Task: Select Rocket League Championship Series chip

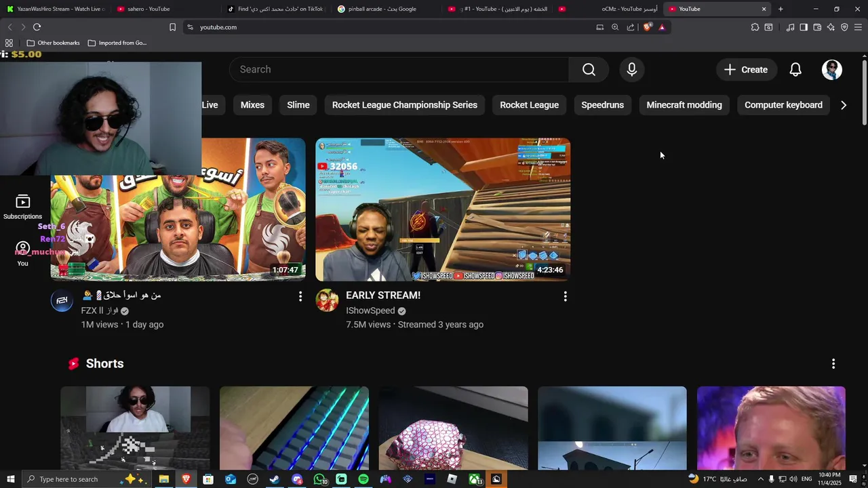Action: pyautogui.click(x=405, y=105)
